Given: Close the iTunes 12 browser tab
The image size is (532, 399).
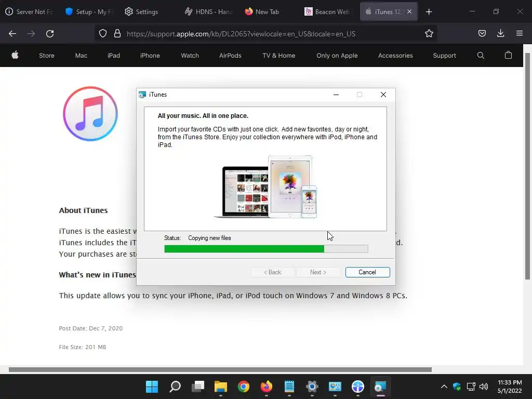Looking at the screenshot, I should (x=409, y=12).
